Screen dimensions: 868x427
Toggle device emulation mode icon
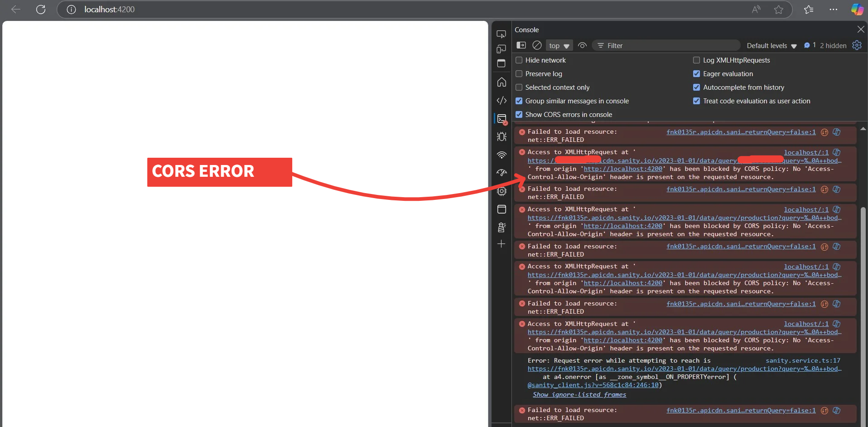(501, 49)
